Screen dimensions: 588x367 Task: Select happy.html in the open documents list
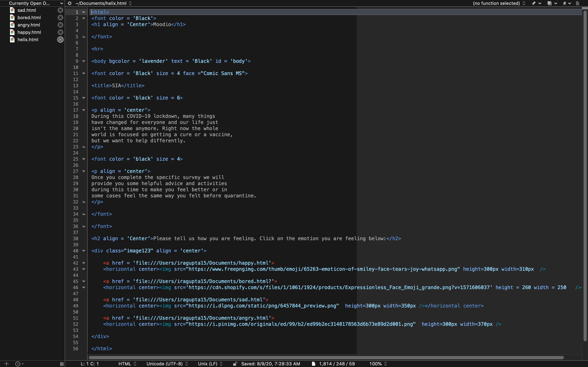coord(29,32)
